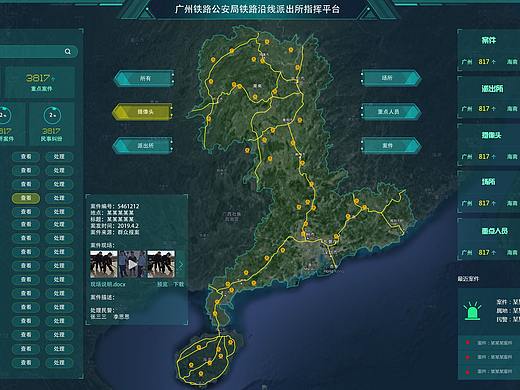Toggle the 场所 map layer filter
Image resolution: width=520 pixels, height=390 pixels.
click(391, 78)
